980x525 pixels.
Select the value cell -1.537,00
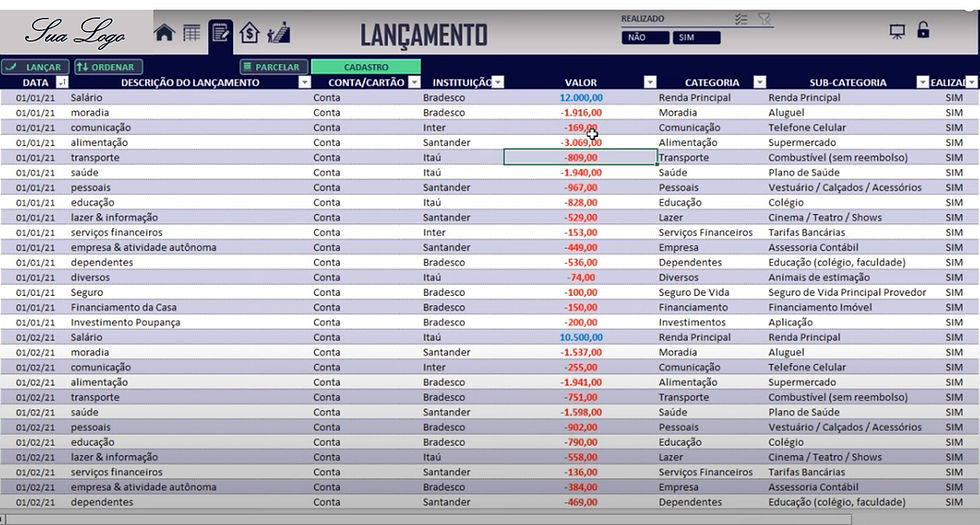point(580,352)
